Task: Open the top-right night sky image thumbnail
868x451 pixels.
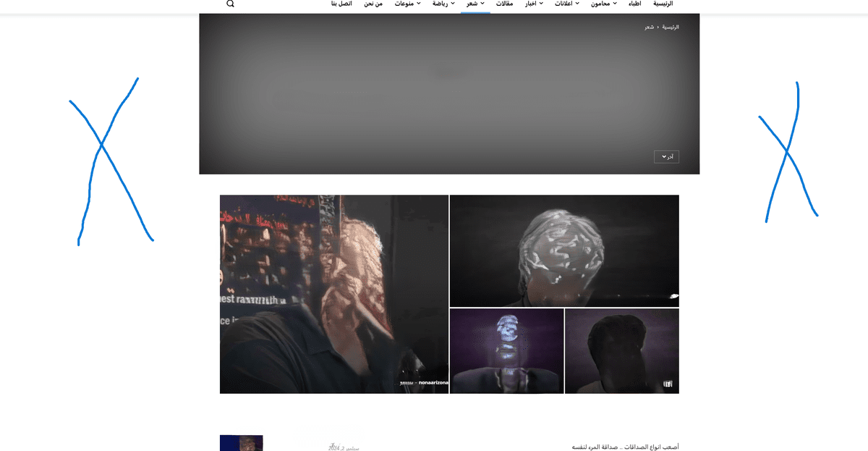Action: coord(564,250)
